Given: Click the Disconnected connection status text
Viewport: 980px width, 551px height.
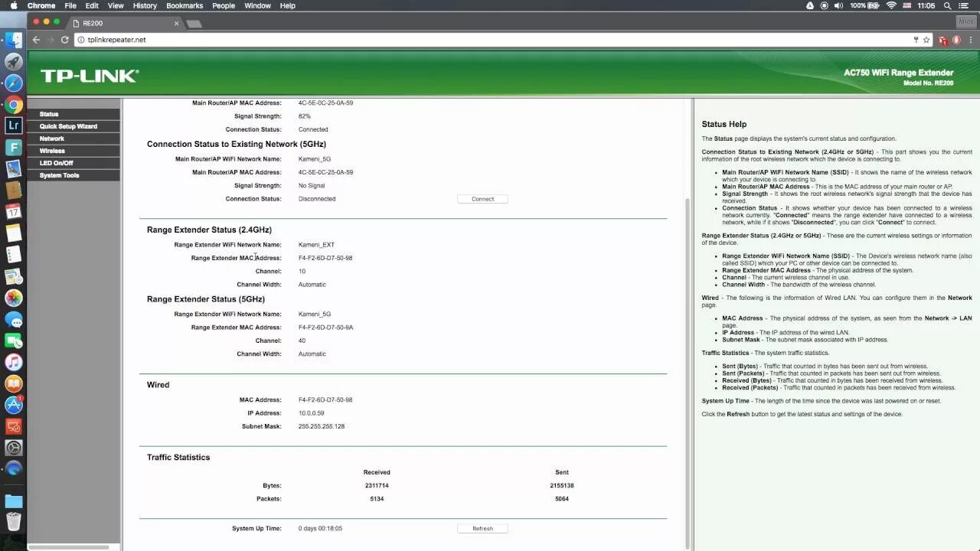Looking at the screenshot, I should (317, 199).
